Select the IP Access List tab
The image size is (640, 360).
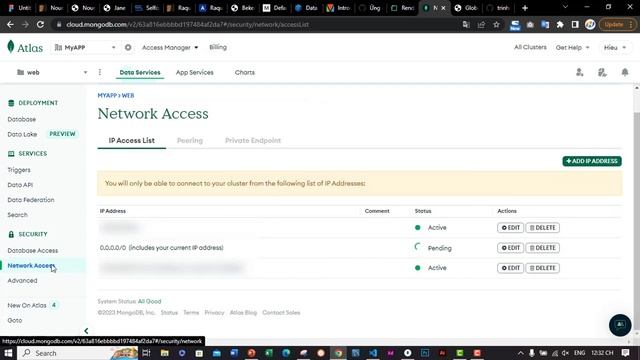click(131, 140)
